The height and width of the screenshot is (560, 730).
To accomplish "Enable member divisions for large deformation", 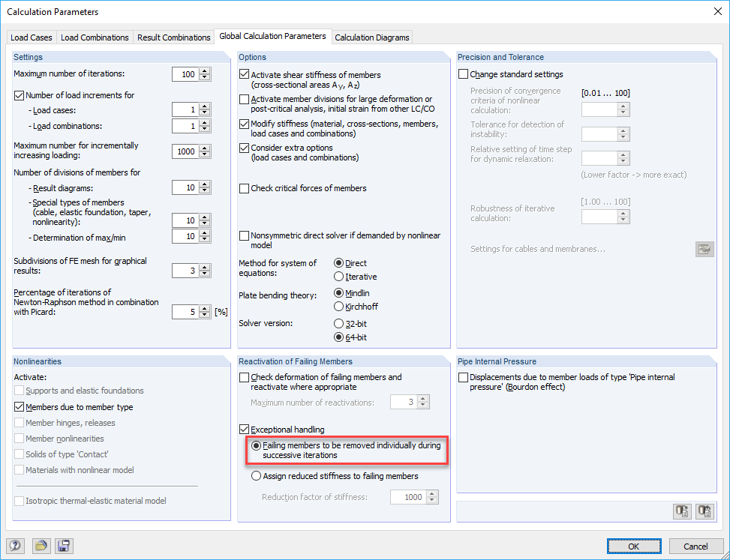I will [x=244, y=98].
